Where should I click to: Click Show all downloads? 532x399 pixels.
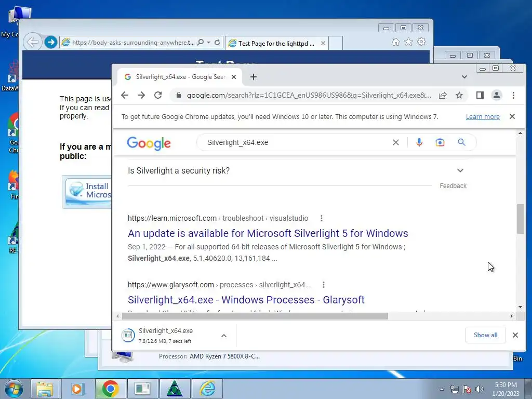[x=486, y=335]
